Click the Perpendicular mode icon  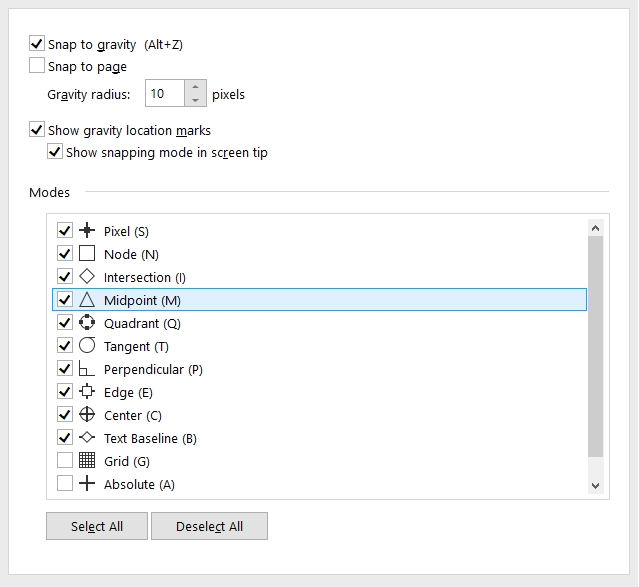[x=87, y=369]
